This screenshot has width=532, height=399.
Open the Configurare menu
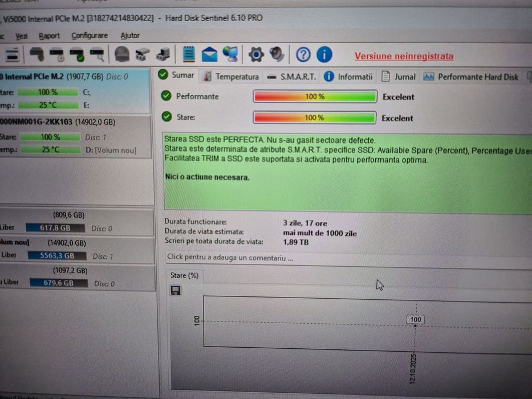point(90,35)
